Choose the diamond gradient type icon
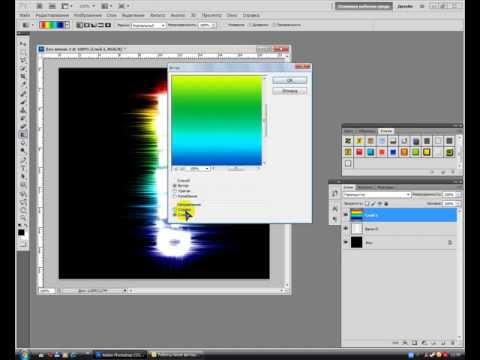The height and width of the screenshot is (360, 480). click(108, 25)
